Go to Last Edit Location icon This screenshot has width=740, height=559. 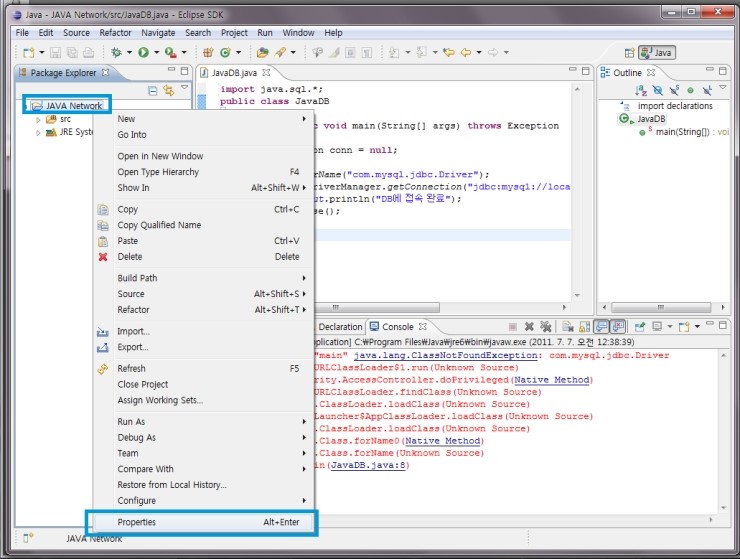448,52
